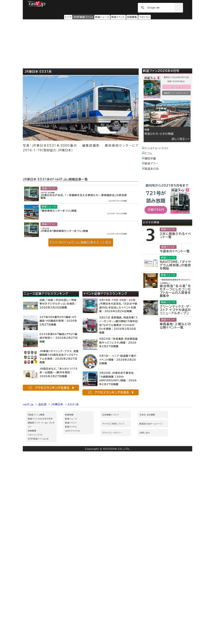Click the 北斗星 room thumbnail
Viewport: 215px width, 644px height.
coord(150,281)
